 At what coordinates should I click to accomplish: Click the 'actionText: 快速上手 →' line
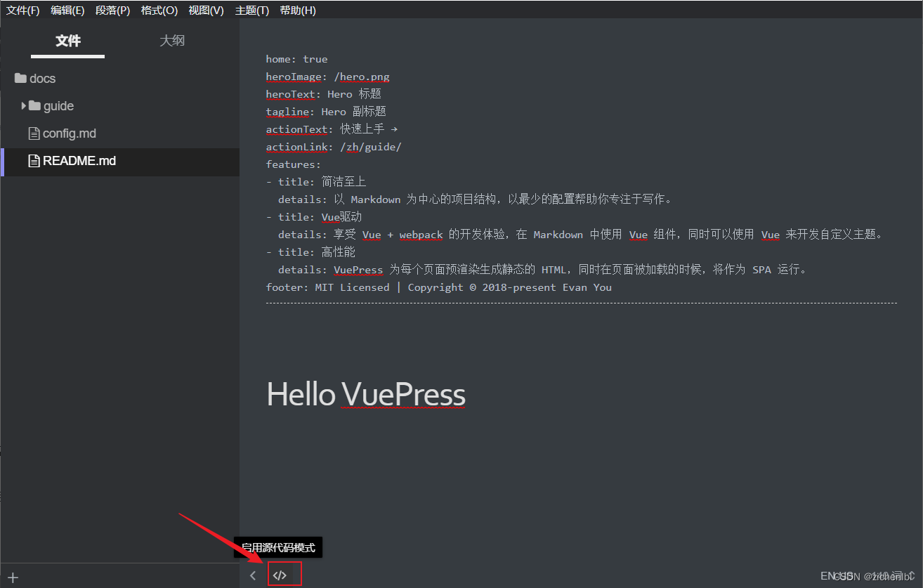tap(332, 129)
